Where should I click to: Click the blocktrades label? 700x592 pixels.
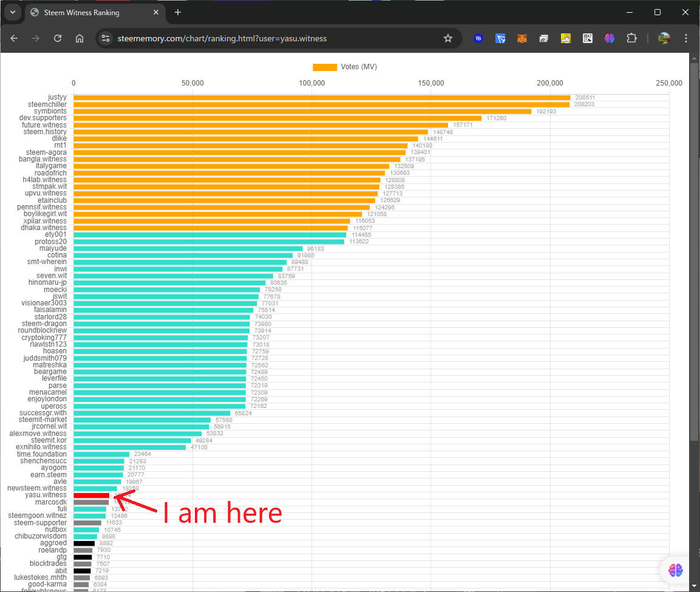48,564
